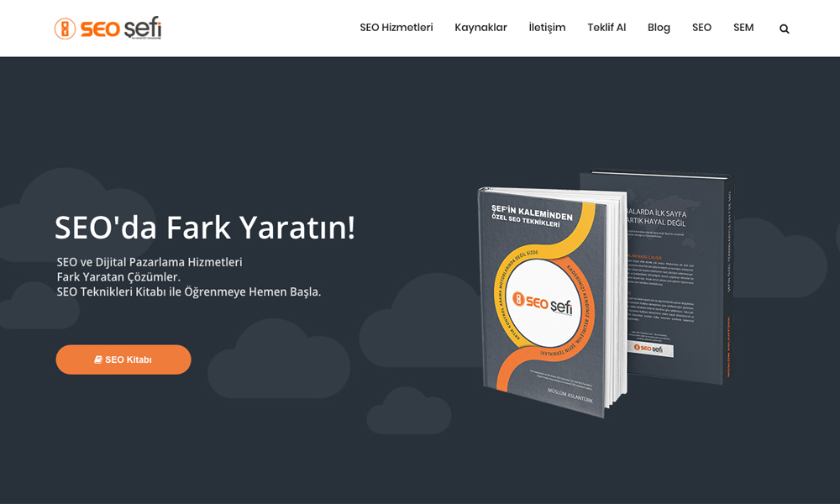
Task: Click the text 'Fark Yaratan Çözümler.'
Action: 118,276
